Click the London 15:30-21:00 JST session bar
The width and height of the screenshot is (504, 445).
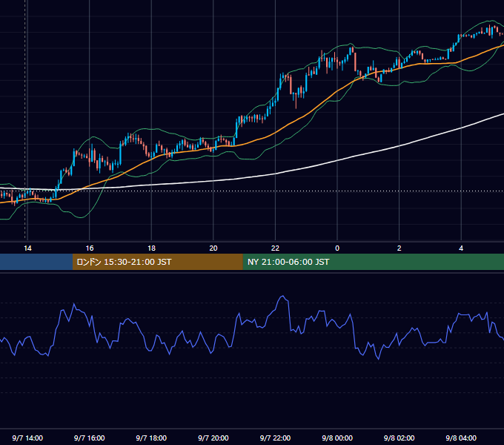tap(157, 262)
